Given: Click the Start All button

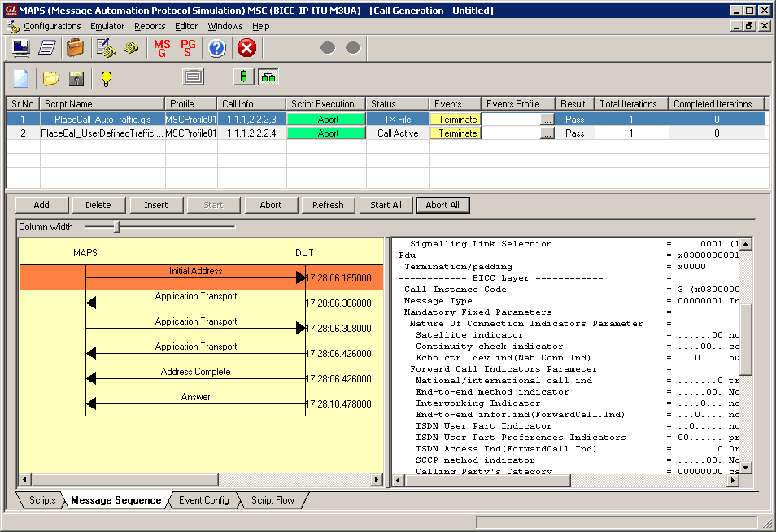Looking at the screenshot, I should [x=386, y=205].
